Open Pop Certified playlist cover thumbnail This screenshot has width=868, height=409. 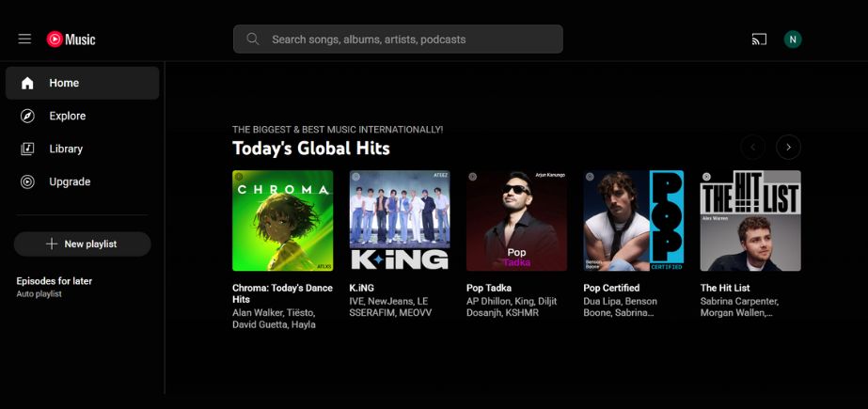coord(634,220)
